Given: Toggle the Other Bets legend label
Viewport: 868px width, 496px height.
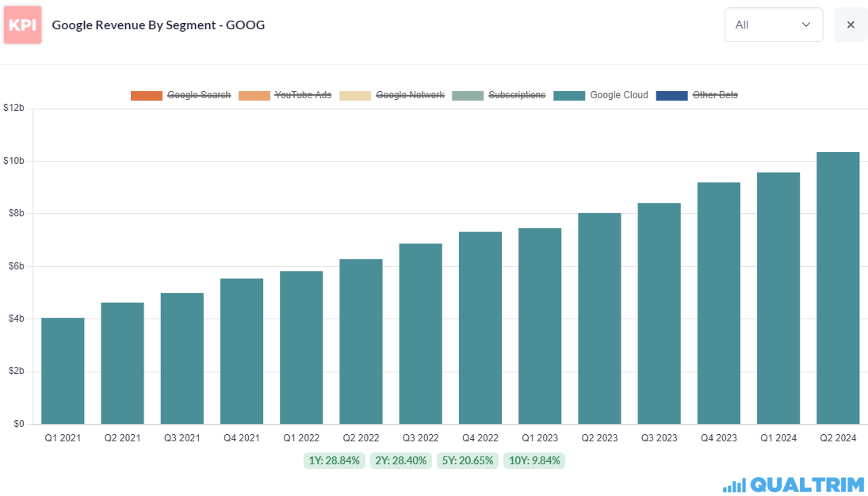Looking at the screenshot, I should pos(715,95).
